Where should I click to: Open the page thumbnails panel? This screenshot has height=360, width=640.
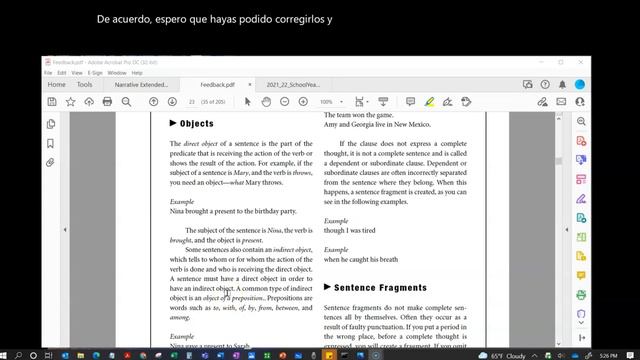click(x=51, y=124)
